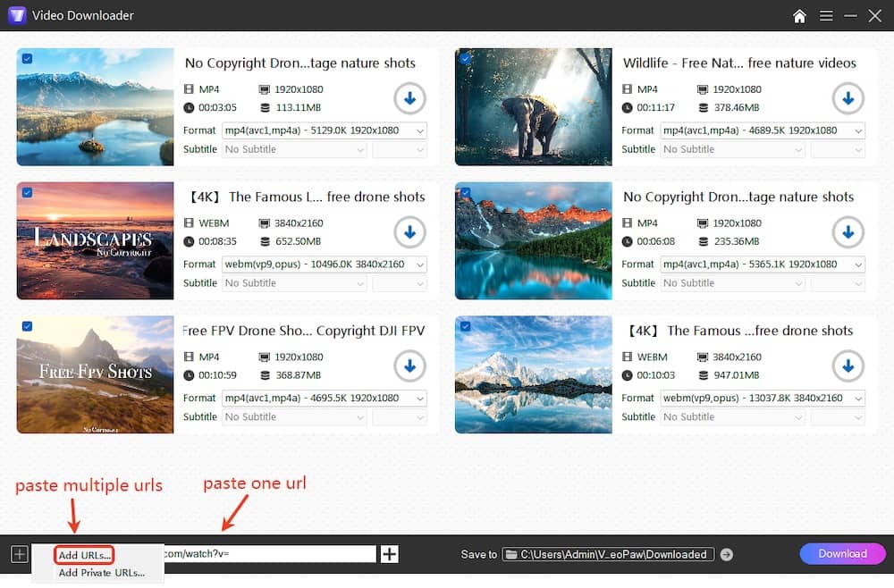Click the add-URL menu icon at bottom left
Image resolution: width=894 pixels, height=588 pixels.
tap(20, 554)
